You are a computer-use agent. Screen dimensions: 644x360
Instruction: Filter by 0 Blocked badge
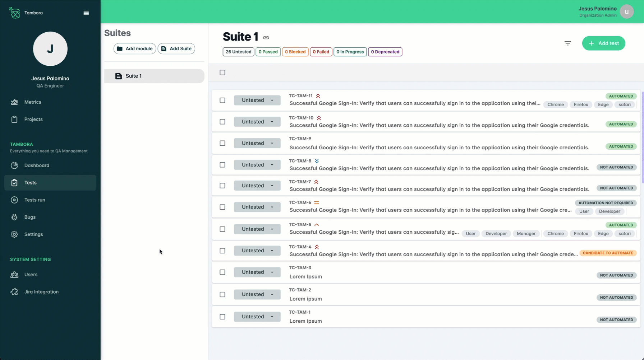click(x=295, y=52)
